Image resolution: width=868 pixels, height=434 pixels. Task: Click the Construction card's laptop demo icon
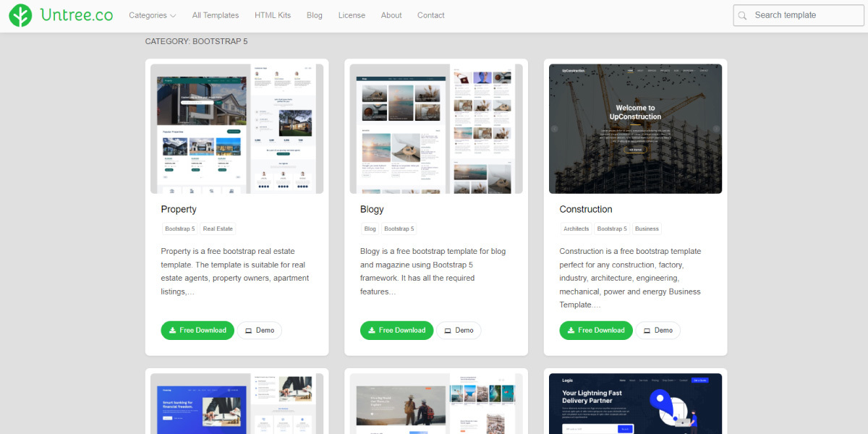(647, 331)
